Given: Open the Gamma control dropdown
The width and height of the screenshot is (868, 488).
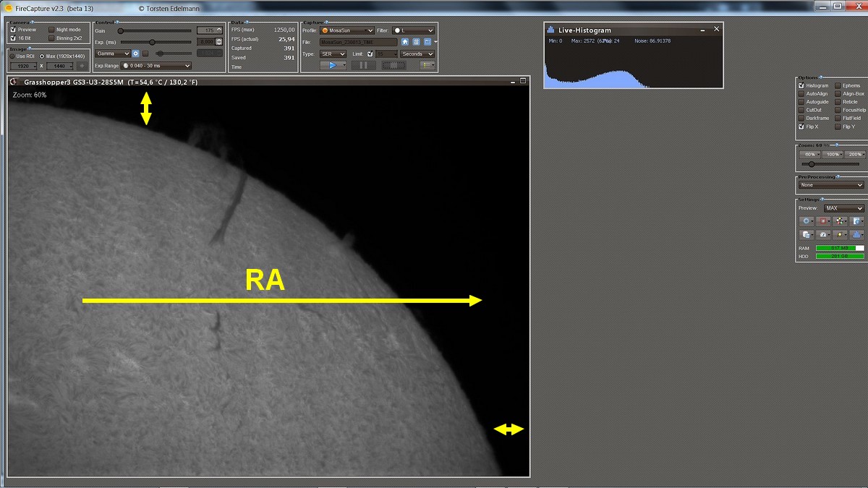Looking at the screenshot, I should coord(112,53).
